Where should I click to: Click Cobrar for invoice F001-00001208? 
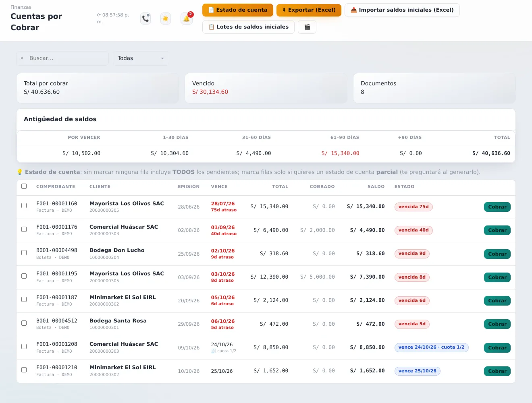[497, 348]
